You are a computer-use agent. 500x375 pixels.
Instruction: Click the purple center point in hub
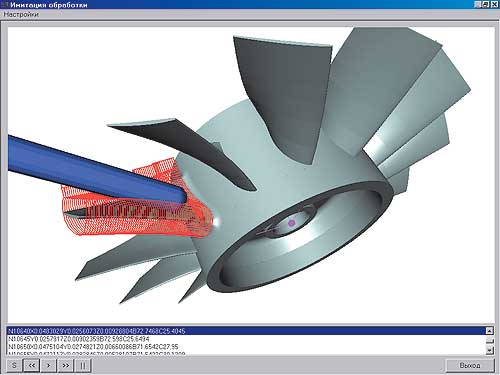coord(292,222)
